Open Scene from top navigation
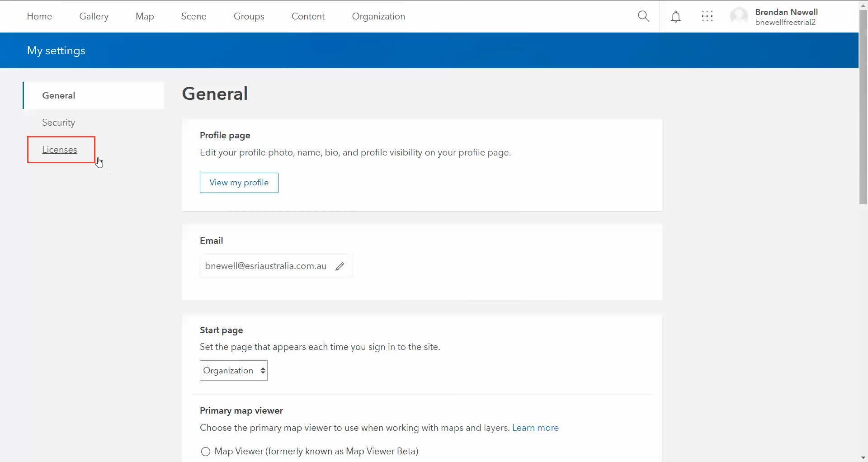This screenshot has width=868, height=462. (x=193, y=16)
